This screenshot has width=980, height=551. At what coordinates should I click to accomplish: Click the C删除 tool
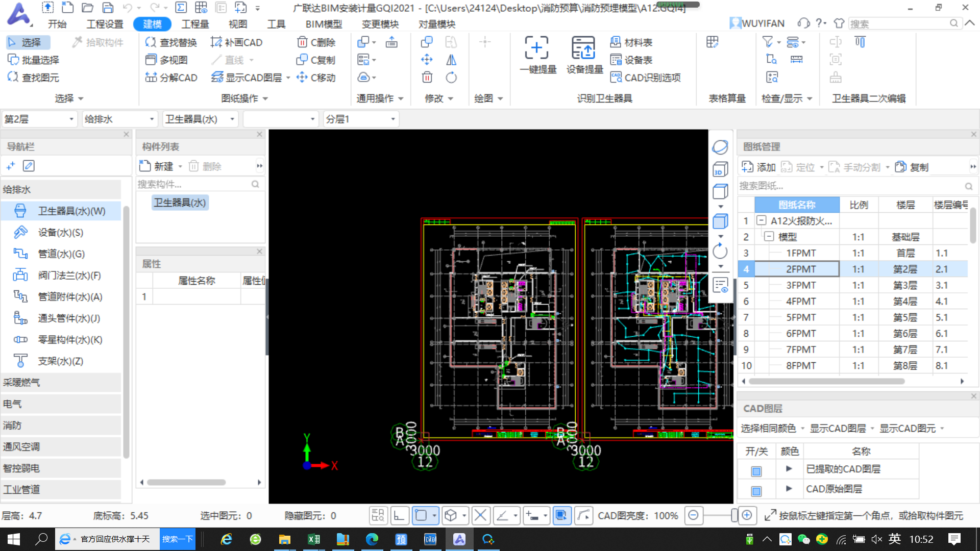[316, 42]
